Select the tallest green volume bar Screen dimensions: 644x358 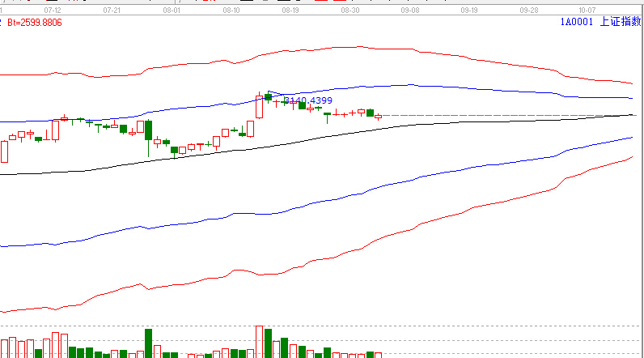point(148,342)
